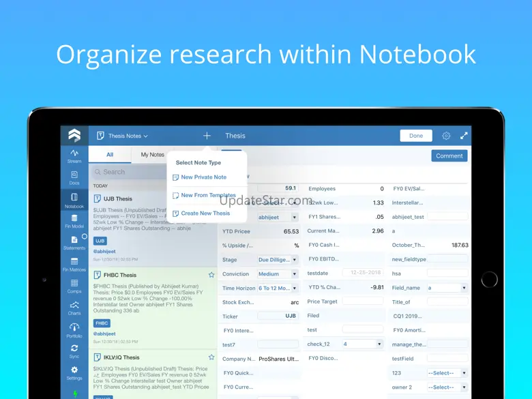532x399 pixels.
Task: Click the IKLV:IQ Thesis note icon
Action: (x=97, y=357)
